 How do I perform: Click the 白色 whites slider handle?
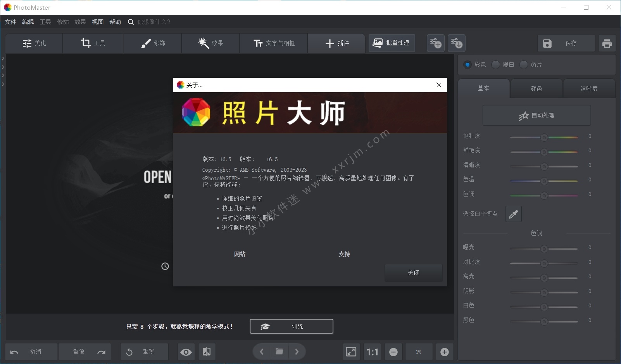[x=544, y=307]
